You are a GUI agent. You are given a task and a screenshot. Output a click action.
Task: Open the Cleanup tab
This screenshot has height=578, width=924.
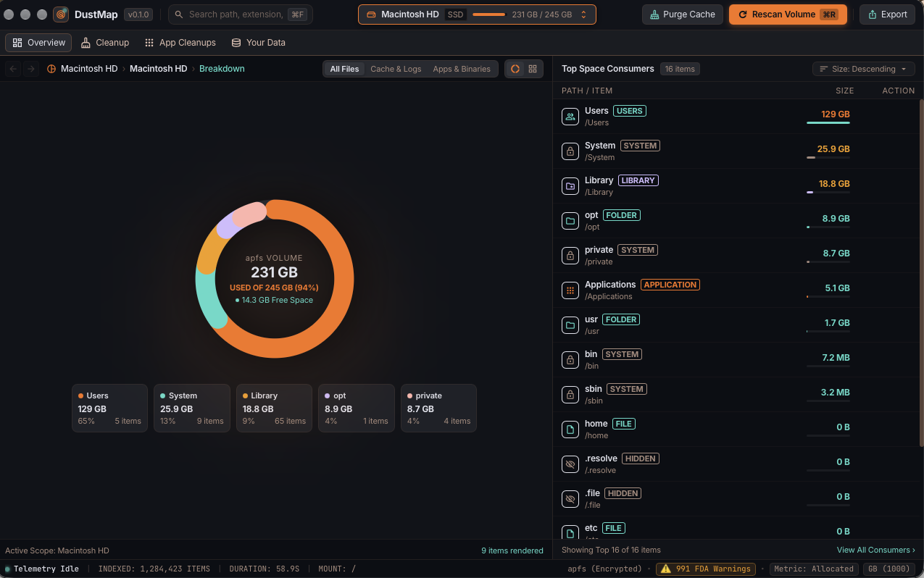point(105,43)
